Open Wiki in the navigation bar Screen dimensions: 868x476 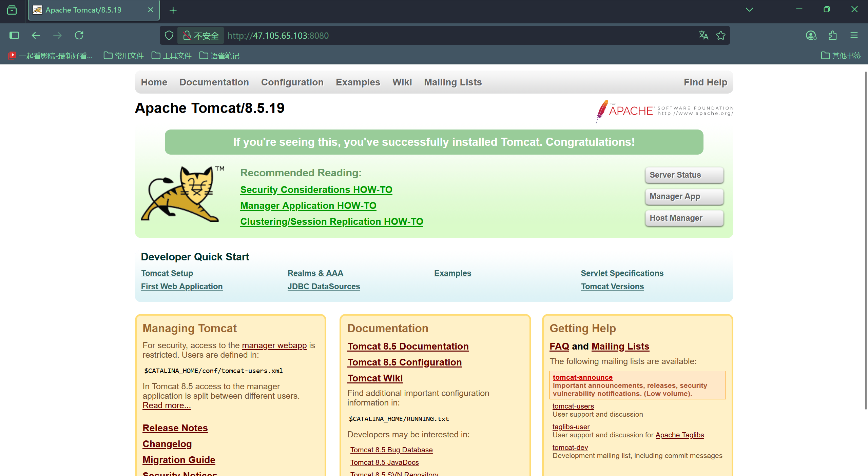point(402,82)
